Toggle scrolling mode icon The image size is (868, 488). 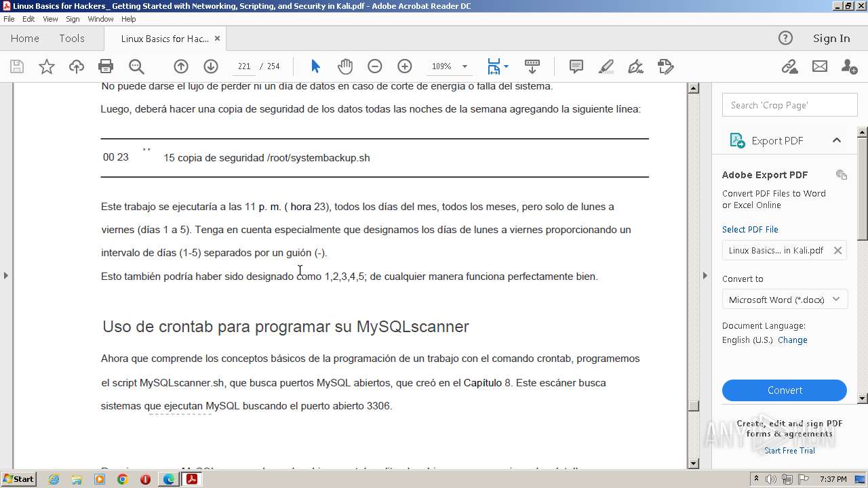(532, 66)
